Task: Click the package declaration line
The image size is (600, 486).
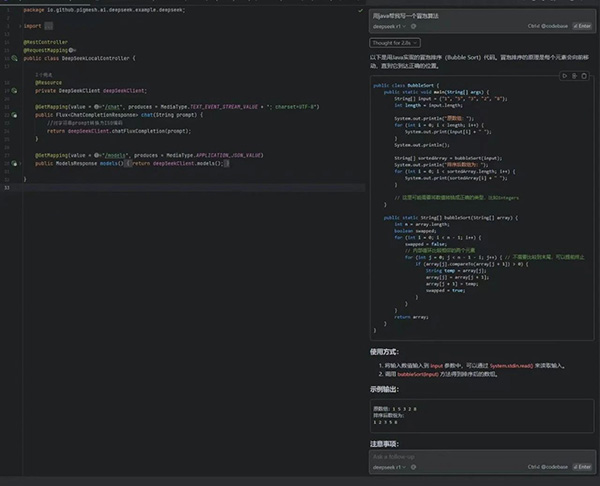Action: click(x=104, y=10)
